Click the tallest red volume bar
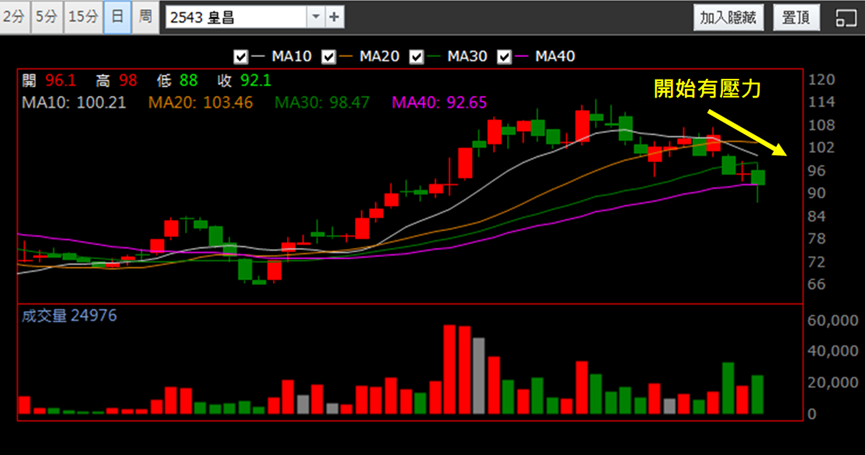 tap(450, 370)
